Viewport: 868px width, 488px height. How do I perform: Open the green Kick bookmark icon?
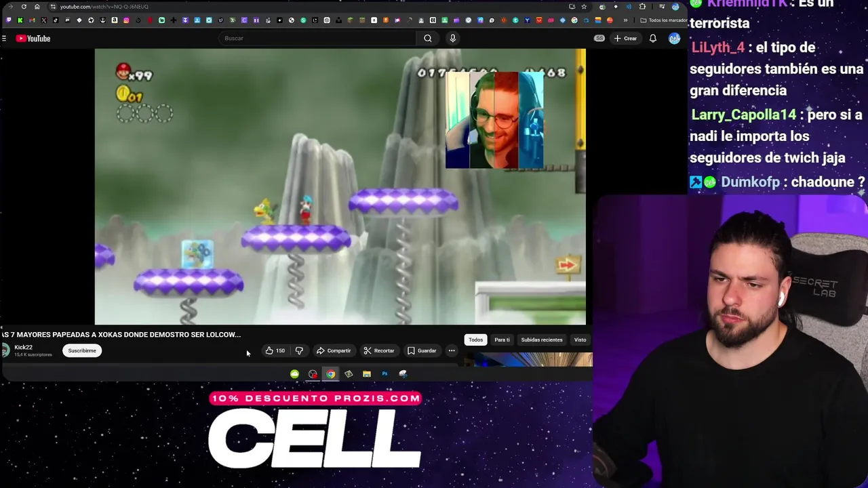pyautogui.click(x=20, y=20)
